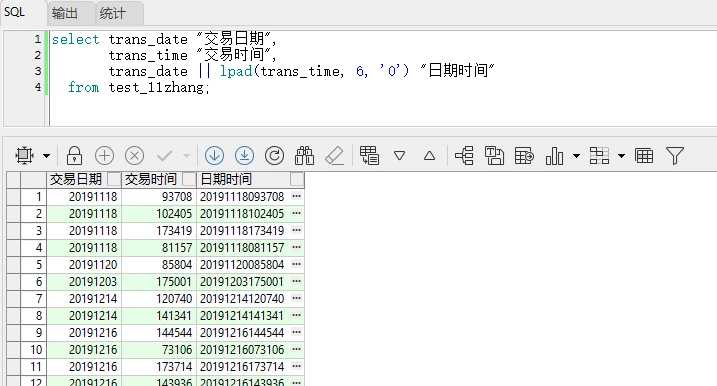Click table name test_11zhang in editor
The image size is (717, 386).
tap(156, 87)
